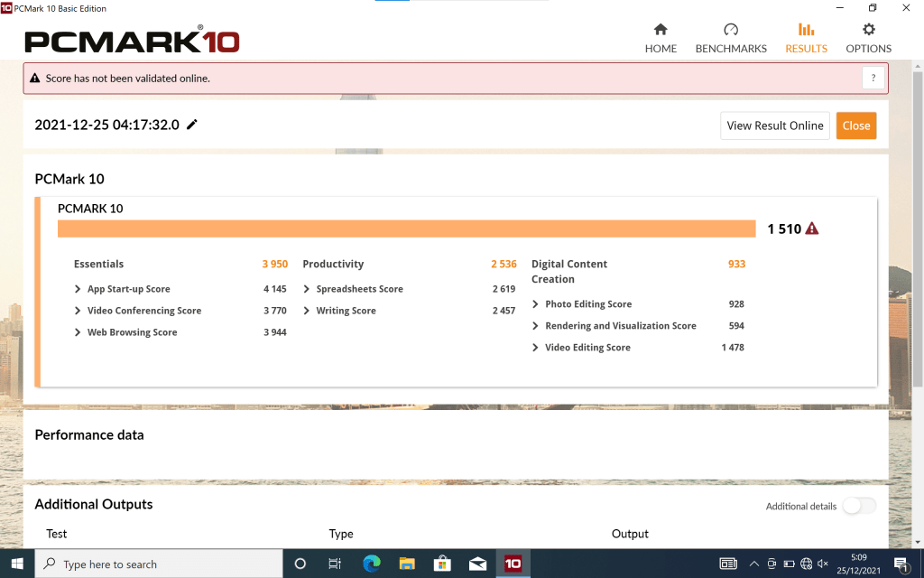Click View Result Online button
924x578 pixels.
[775, 126]
